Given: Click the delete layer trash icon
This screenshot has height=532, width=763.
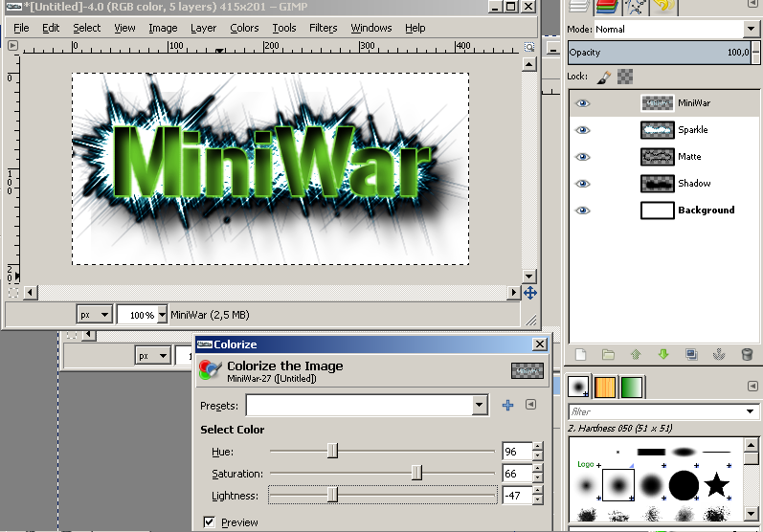Looking at the screenshot, I should 747,354.
